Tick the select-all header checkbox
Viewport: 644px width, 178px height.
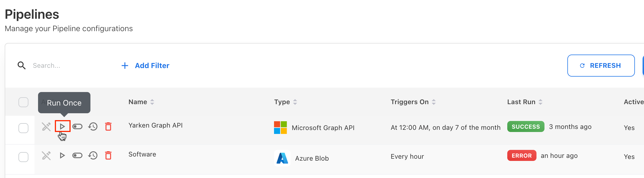click(23, 102)
